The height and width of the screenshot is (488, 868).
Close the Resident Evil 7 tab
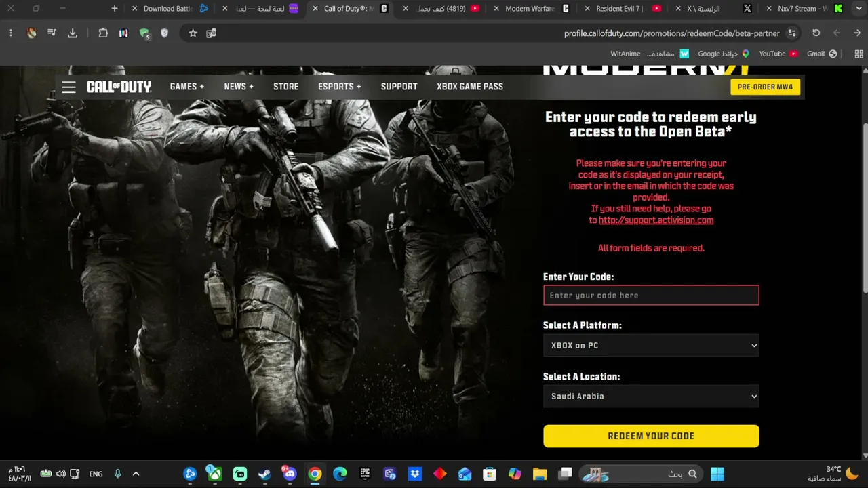point(587,9)
